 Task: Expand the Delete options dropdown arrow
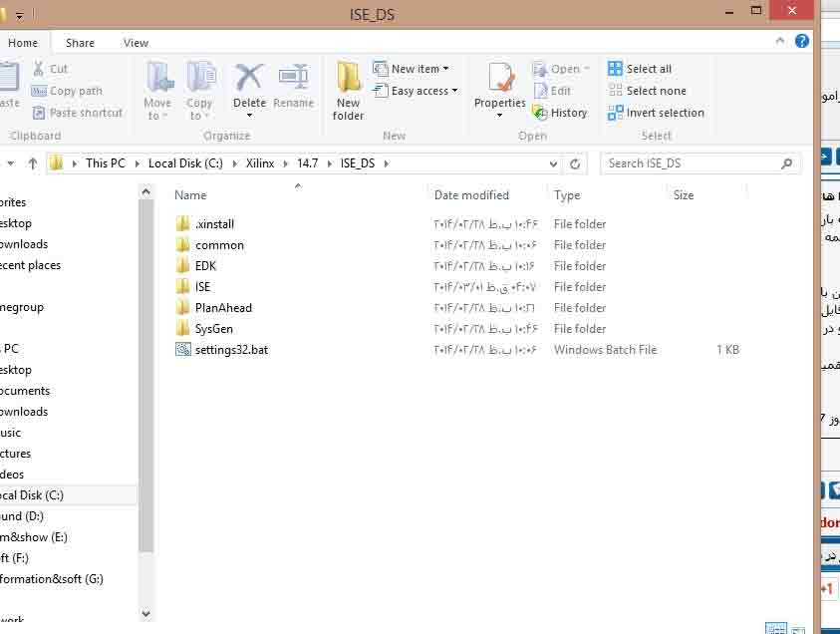(x=249, y=116)
